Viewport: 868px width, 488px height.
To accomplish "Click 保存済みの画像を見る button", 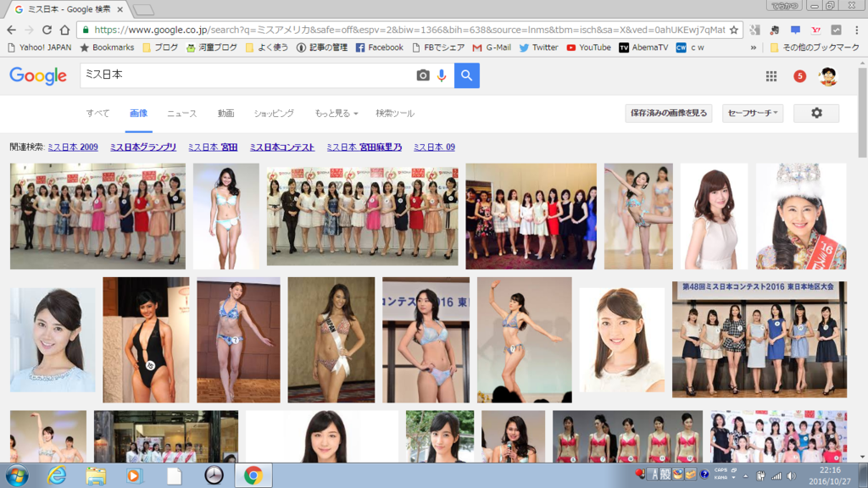I will click(669, 113).
